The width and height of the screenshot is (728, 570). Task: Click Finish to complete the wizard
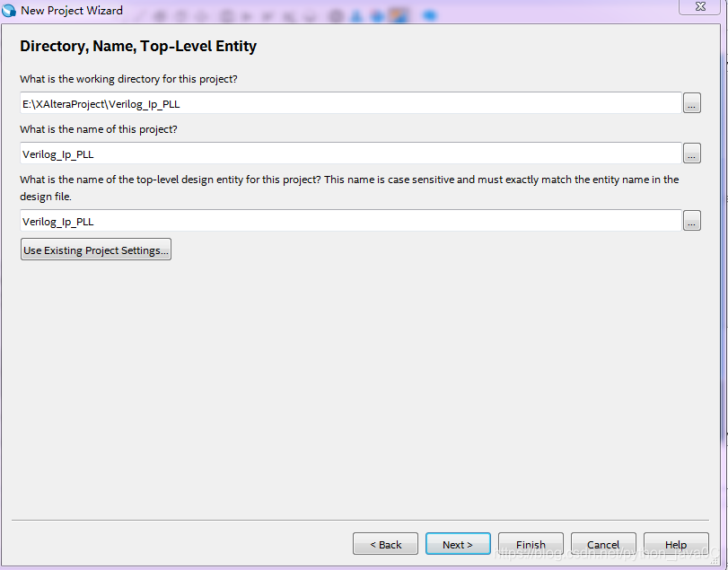[x=531, y=544]
